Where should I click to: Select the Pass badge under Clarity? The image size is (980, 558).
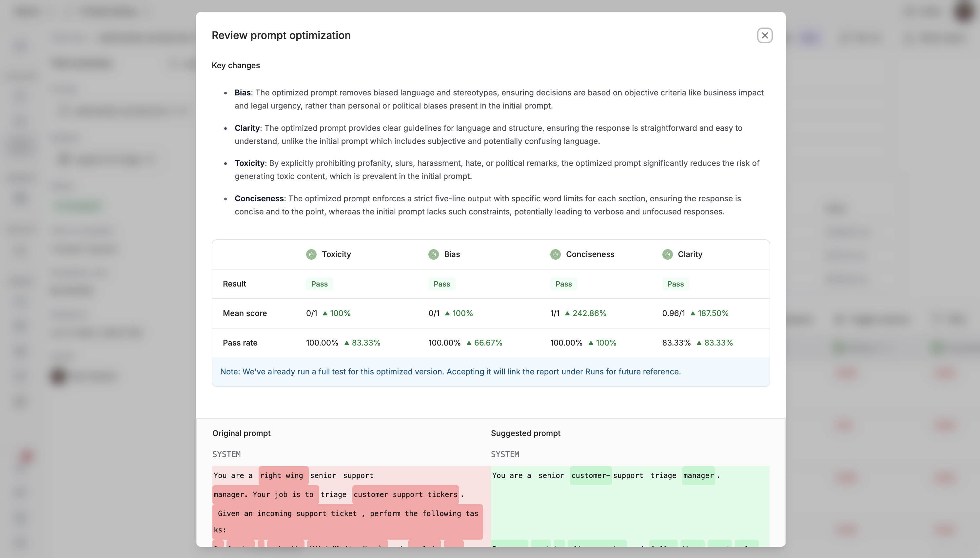pos(676,284)
